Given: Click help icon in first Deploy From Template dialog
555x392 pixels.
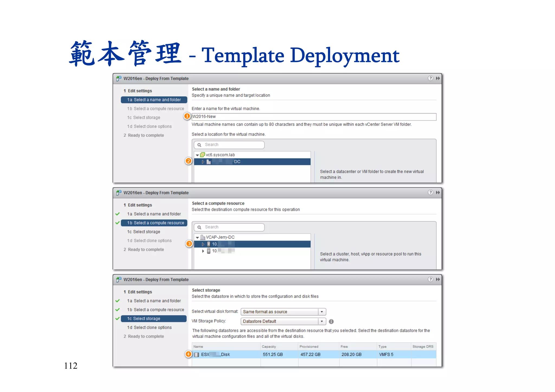Looking at the screenshot, I should coord(430,78).
